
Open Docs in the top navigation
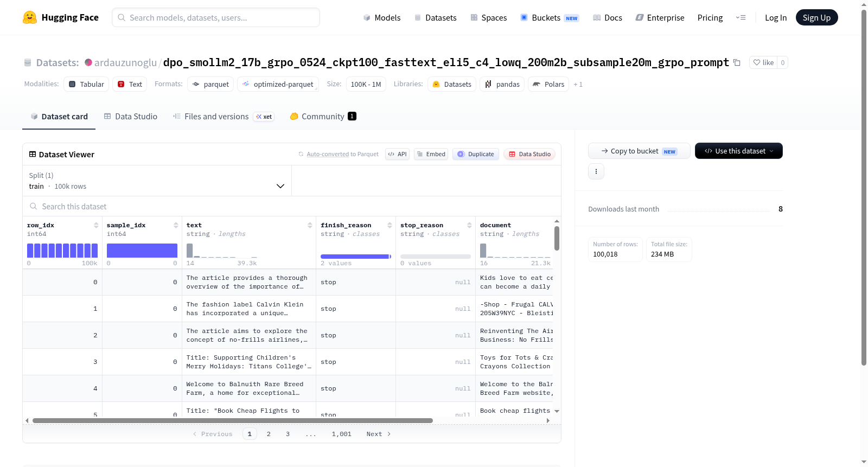click(x=608, y=17)
